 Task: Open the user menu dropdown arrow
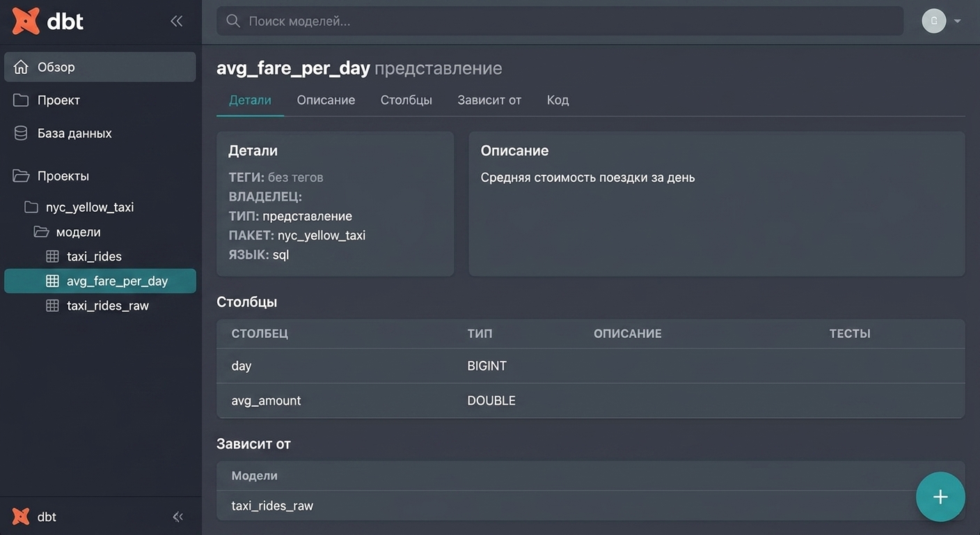pyautogui.click(x=957, y=21)
